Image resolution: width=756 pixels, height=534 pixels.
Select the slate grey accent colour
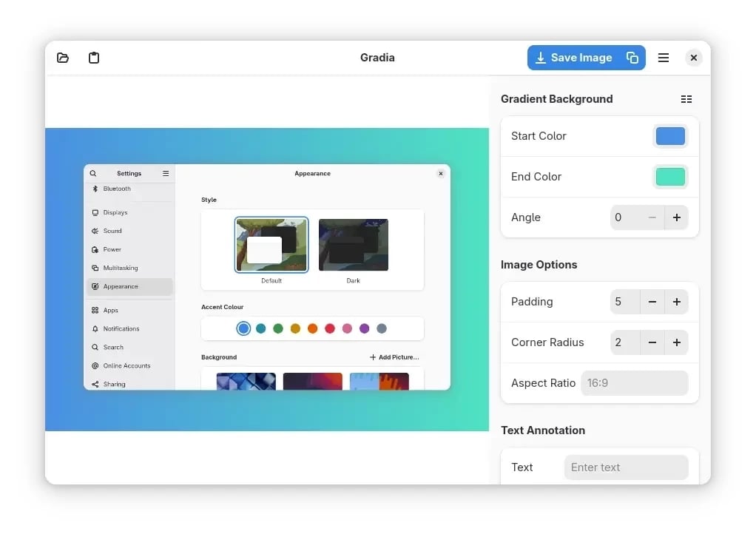click(382, 328)
